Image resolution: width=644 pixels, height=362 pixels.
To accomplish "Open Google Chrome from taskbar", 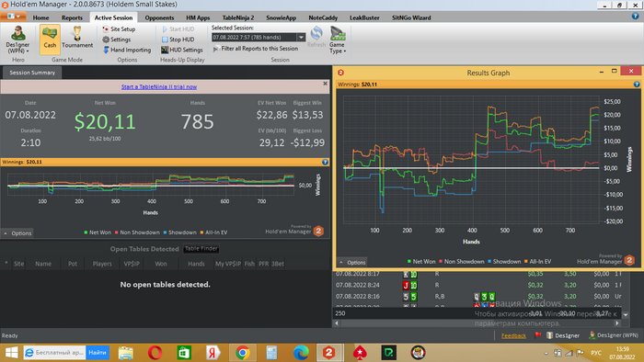I will [243, 353].
